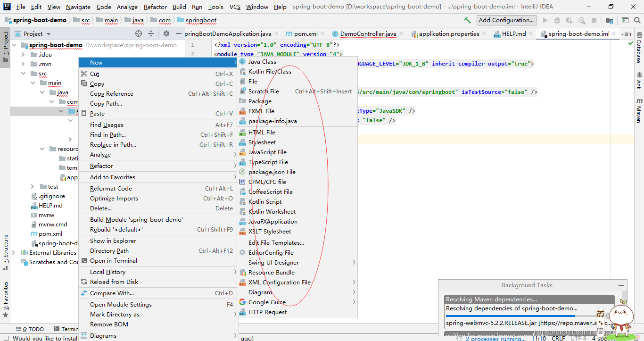Click CRLF line separator in status bar
Screen dimensions: 644x341
pos(558,338)
